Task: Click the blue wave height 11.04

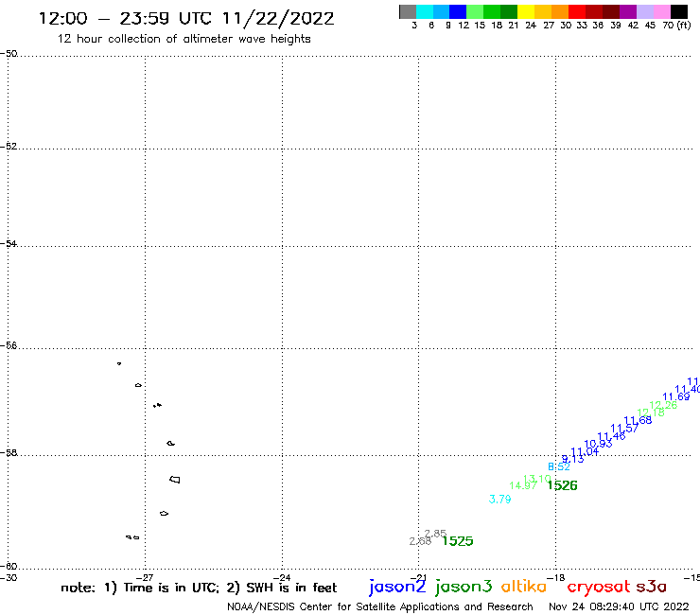Action: tap(585, 451)
